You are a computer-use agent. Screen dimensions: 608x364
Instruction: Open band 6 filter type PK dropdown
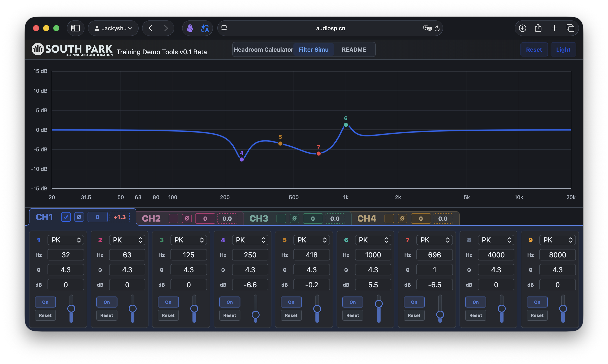(x=373, y=240)
